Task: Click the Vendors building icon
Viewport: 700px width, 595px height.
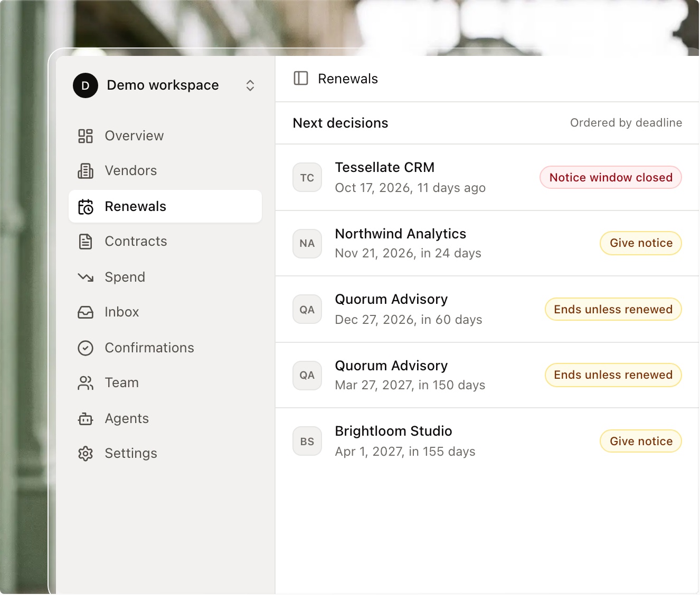Action: pyautogui.click(x=86, y=171)
